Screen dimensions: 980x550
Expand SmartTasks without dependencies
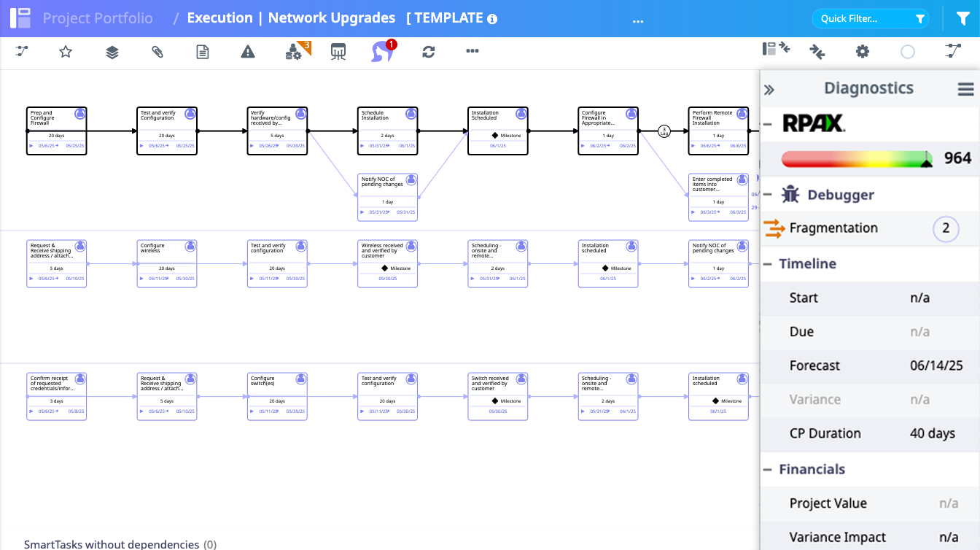click(x=111, y=543)
